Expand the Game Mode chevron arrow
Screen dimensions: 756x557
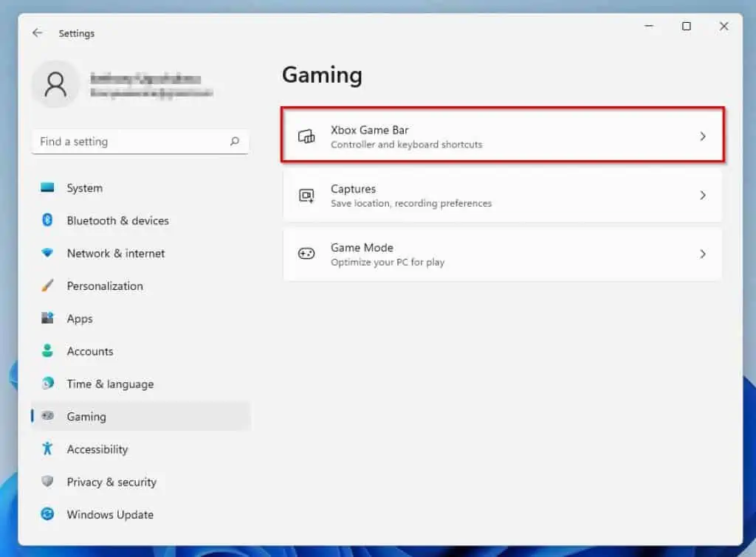(703, 254)
